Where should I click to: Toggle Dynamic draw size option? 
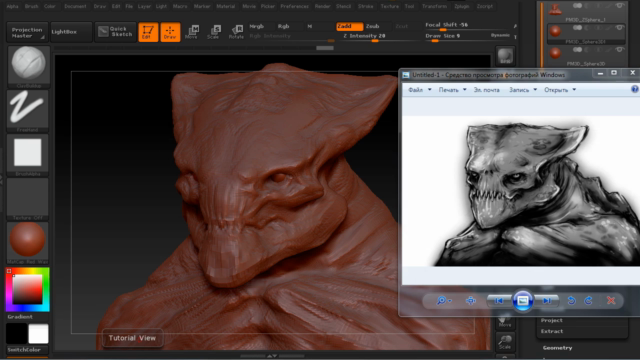pyautogui.click(x=500, y=36)
